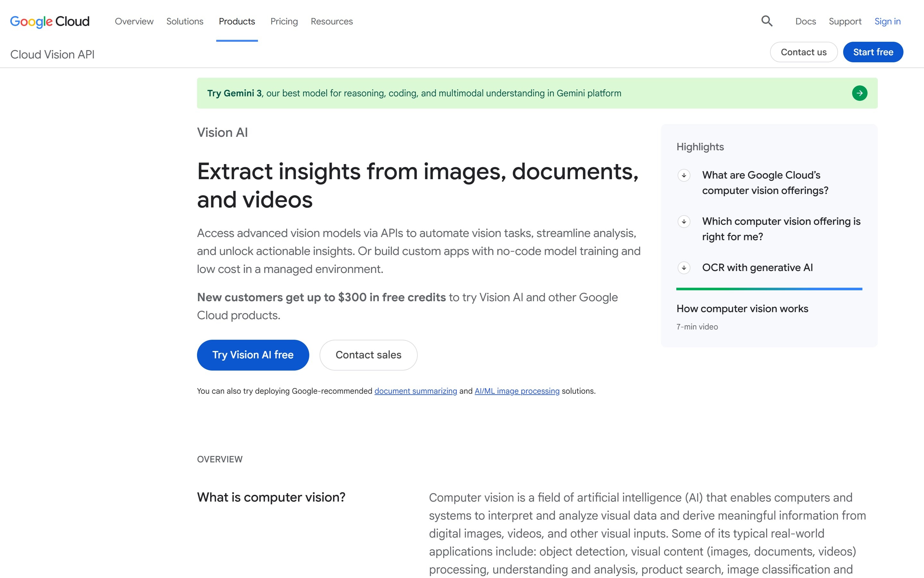Click arrow icon beside Google Cloud's offerings question
This screenshot has height=578, width=924.
pos(684,175)
